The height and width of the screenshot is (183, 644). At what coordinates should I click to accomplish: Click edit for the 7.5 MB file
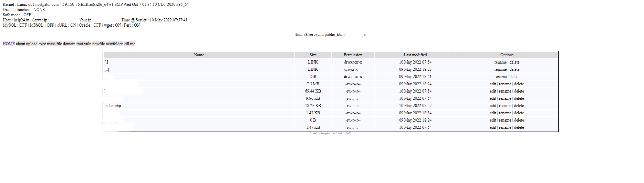tap(493, 84)
